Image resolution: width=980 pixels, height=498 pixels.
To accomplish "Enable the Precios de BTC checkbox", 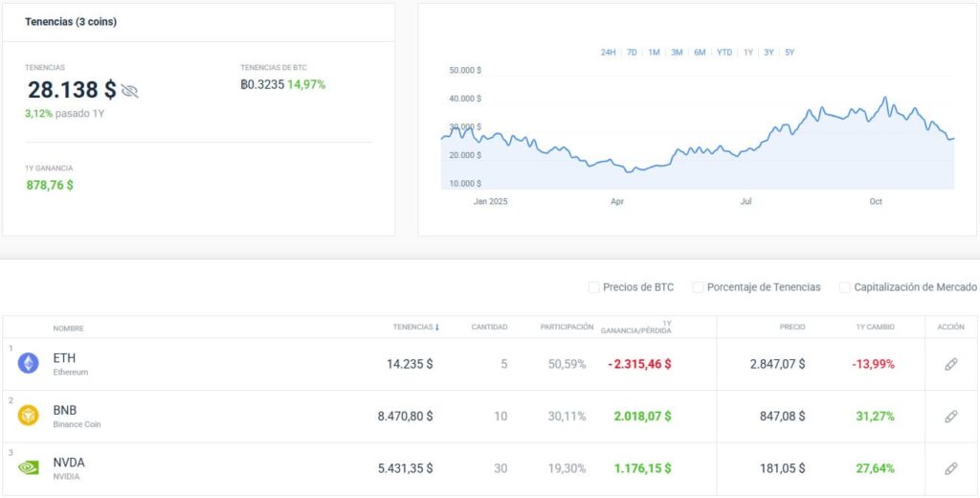I will [594, 287].
